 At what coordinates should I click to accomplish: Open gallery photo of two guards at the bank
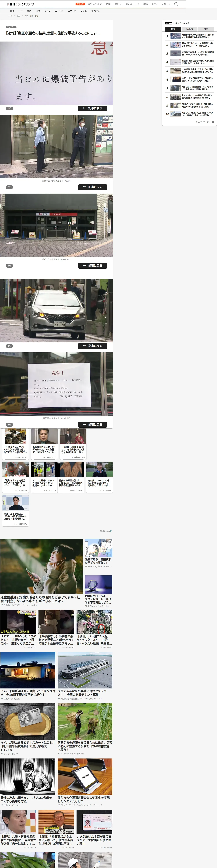[56, 147]
